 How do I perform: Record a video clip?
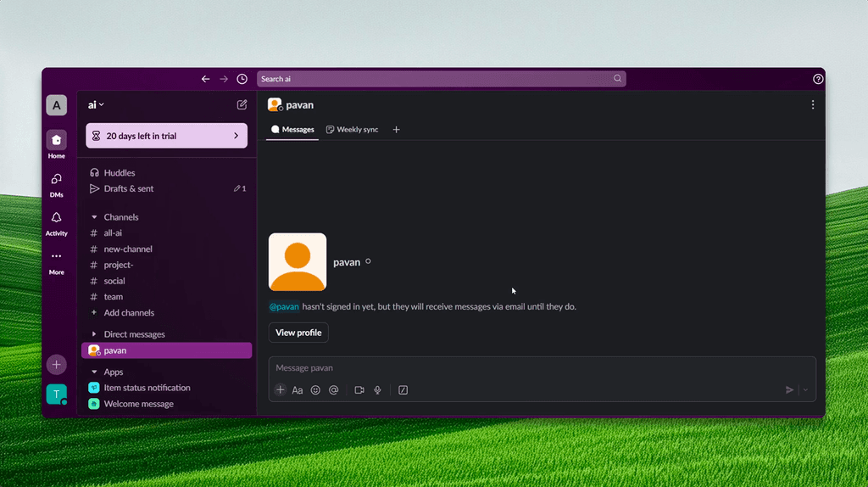[359, 390]
